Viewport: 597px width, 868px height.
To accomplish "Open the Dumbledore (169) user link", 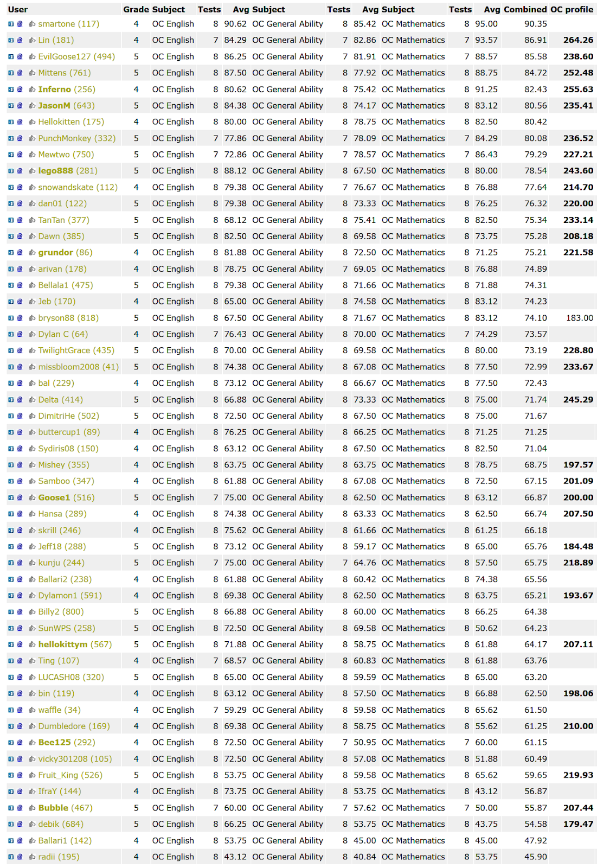I will click(74, 726).
